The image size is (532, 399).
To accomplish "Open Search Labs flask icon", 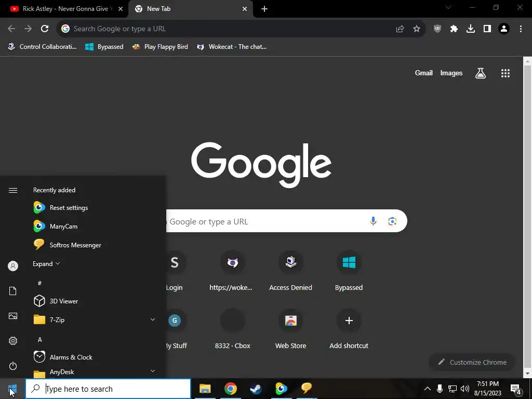I will (481, 73).
